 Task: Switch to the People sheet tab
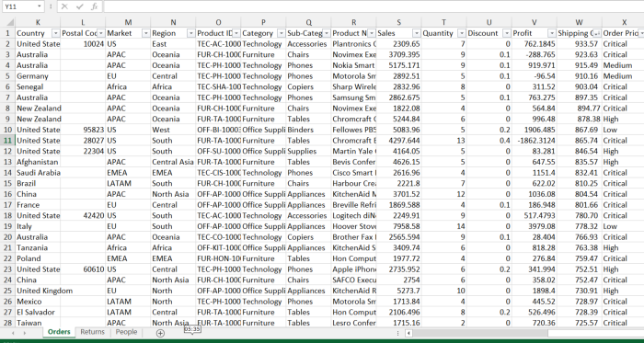point(126,332)
